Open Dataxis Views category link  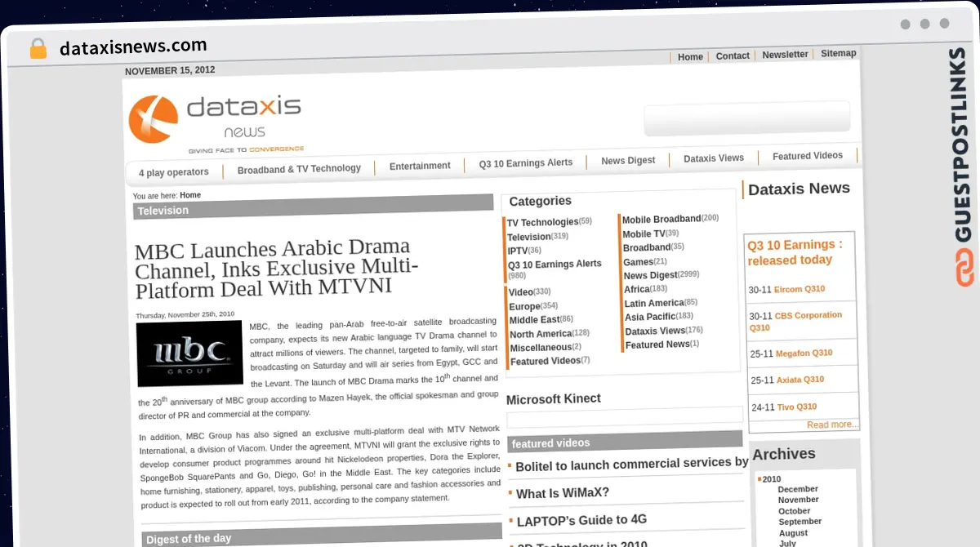click(655, 331)
